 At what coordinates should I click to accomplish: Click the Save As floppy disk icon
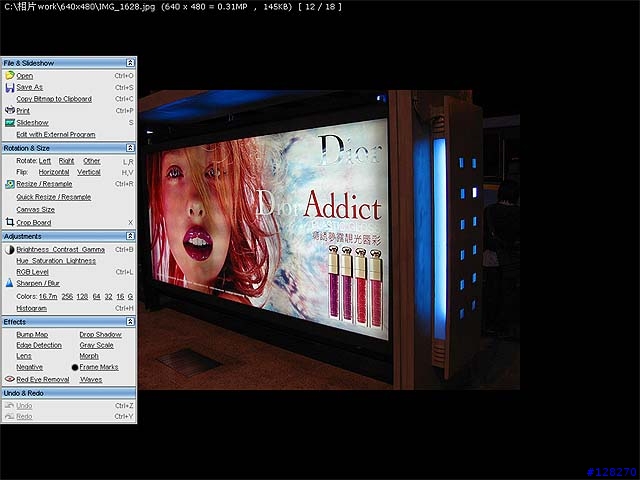(x=9, y=87)
